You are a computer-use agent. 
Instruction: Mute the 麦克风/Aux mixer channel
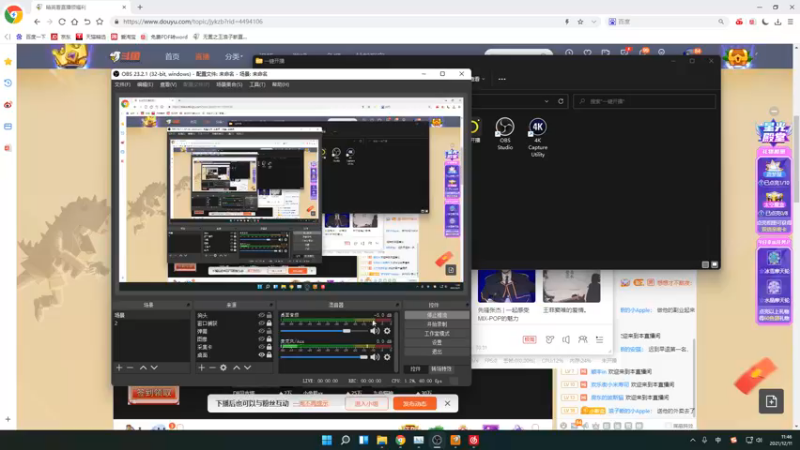point(375,357)
